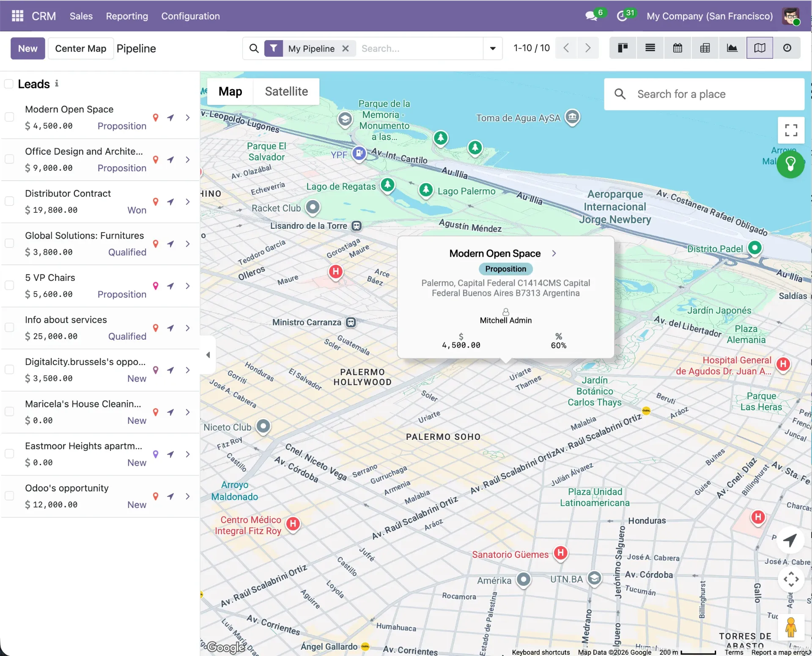Switch to Kanban view

click(623, 48)
